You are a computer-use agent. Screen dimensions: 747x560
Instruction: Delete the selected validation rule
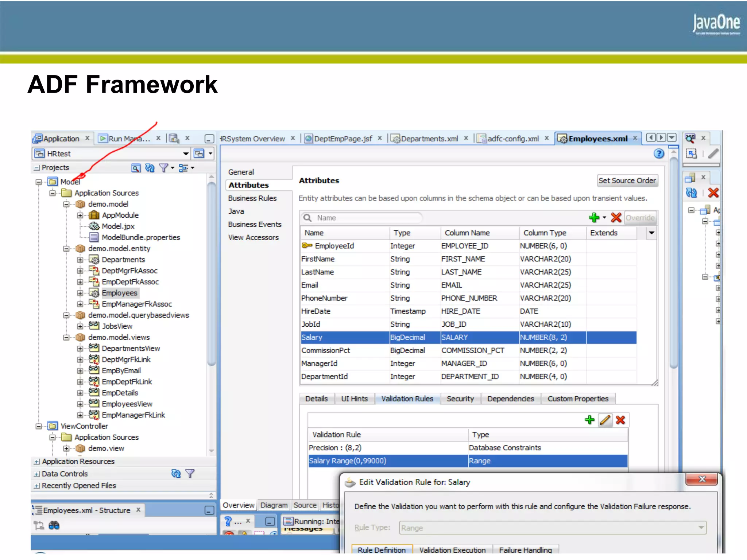point(620,420)
